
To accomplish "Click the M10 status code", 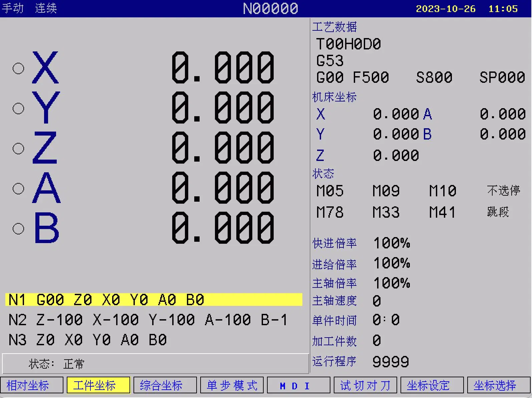I will click(x=443, y=191).
